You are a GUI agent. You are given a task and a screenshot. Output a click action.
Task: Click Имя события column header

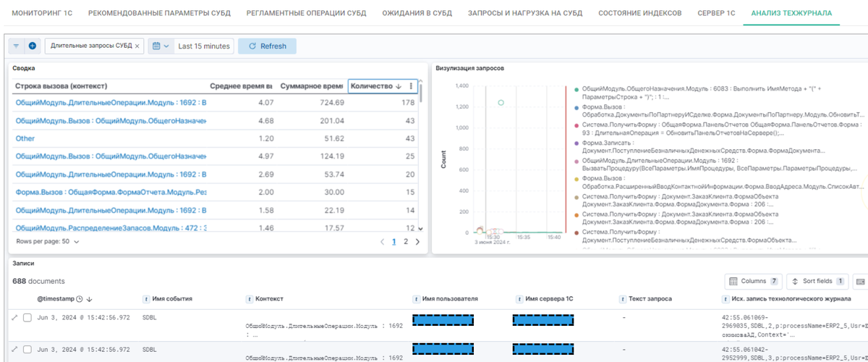tap(171, 298)
